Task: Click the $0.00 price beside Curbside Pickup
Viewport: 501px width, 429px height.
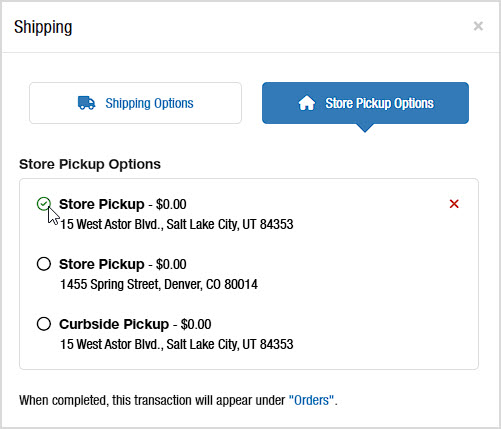Action: [x=196, y=324]
